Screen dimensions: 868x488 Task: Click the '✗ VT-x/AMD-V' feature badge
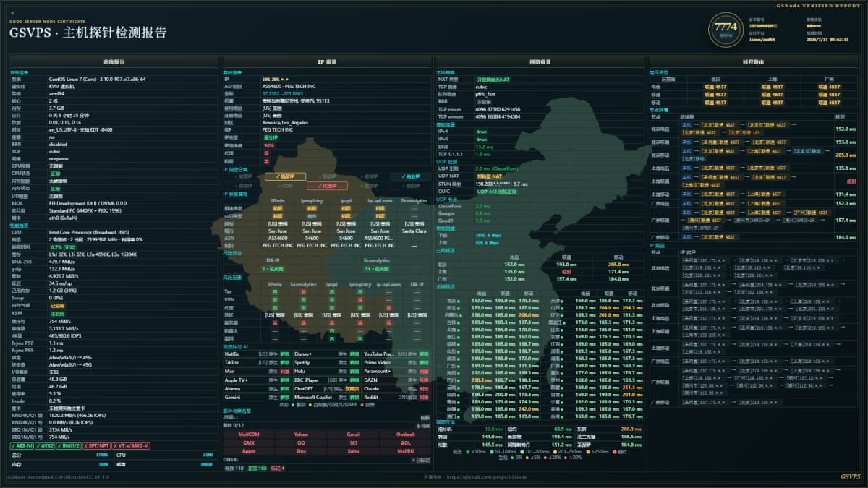(132, 445)
